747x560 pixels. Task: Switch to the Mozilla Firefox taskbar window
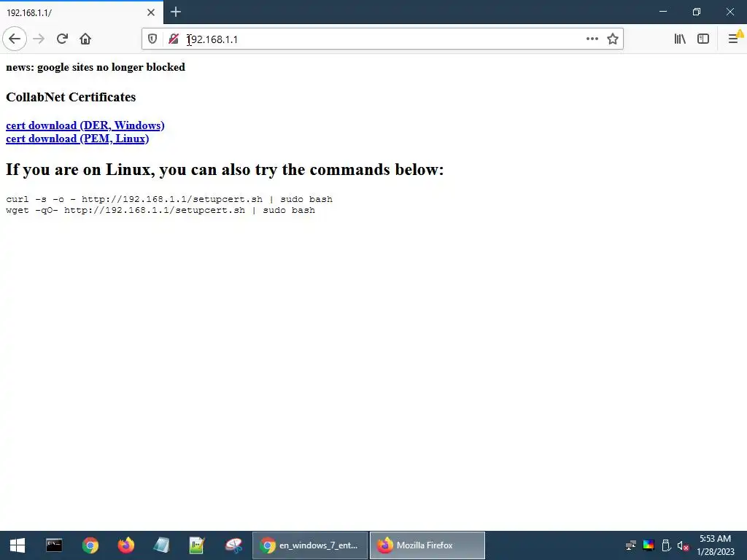pyautogui.click(x=427, y=545)
